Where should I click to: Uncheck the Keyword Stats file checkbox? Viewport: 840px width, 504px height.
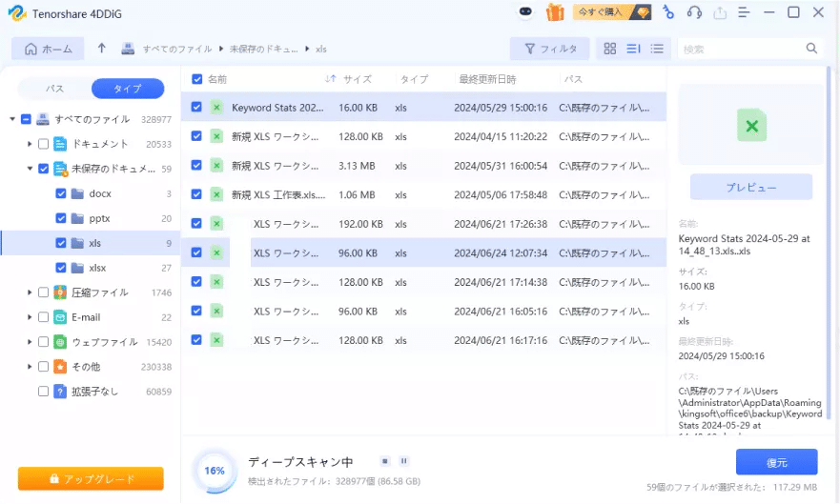(196, 107)
